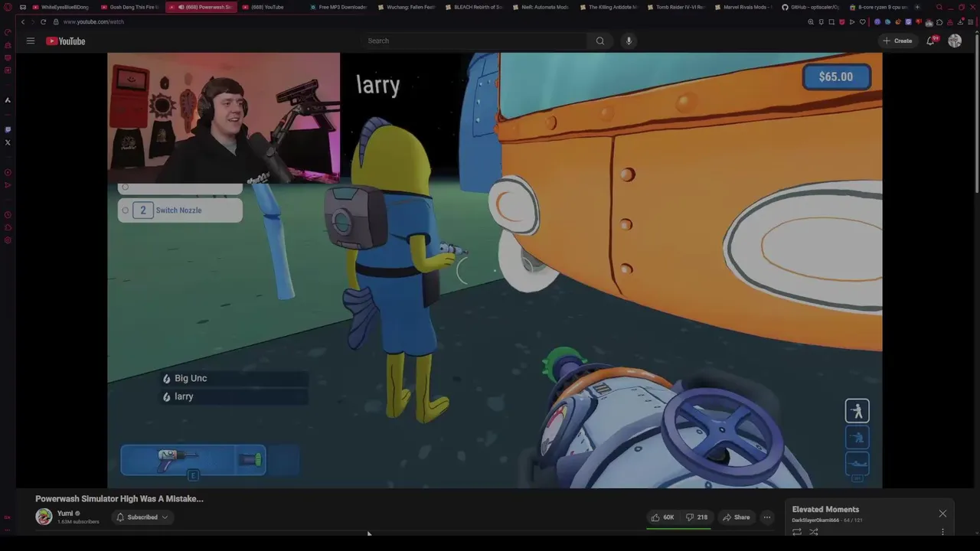The height and width of the screenshot is (551, 980).
Task: Start voice search with the microphone
Action: pyautogui.click(x=629, y=41)
